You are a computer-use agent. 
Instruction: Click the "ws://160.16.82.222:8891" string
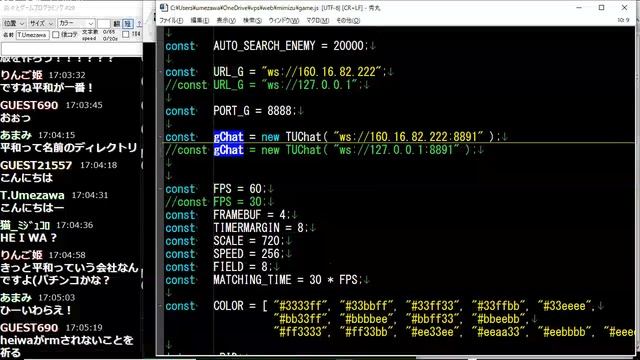[408, 137]
